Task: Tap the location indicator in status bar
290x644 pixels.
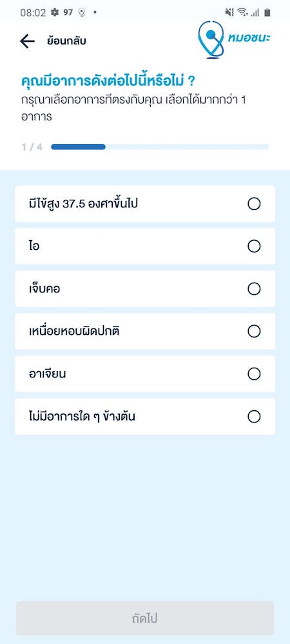Action: [x=82, y=13]
